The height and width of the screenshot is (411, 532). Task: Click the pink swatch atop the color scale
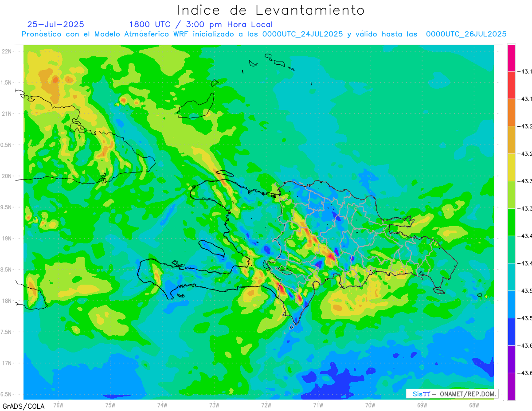[511, 58]
